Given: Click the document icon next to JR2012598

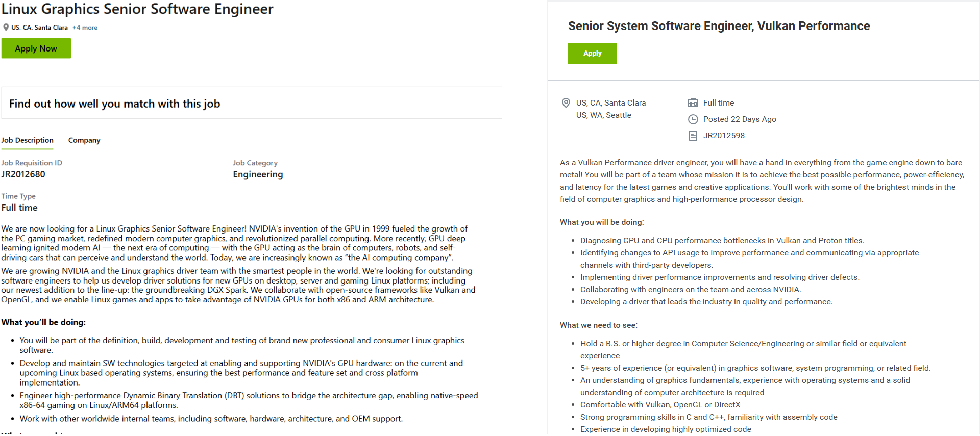Looking at the screenshot, I should [693, 136].
